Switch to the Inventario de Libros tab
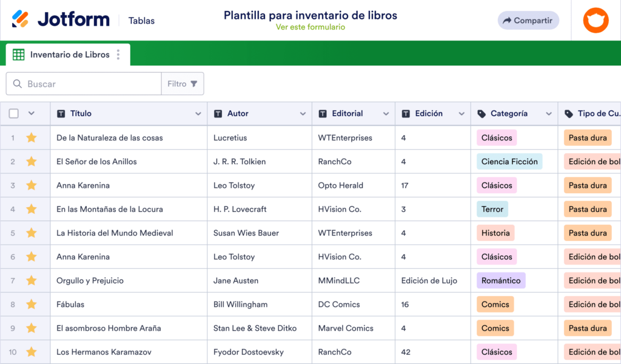This screenshot has width=621, height=364. [70, 55]
